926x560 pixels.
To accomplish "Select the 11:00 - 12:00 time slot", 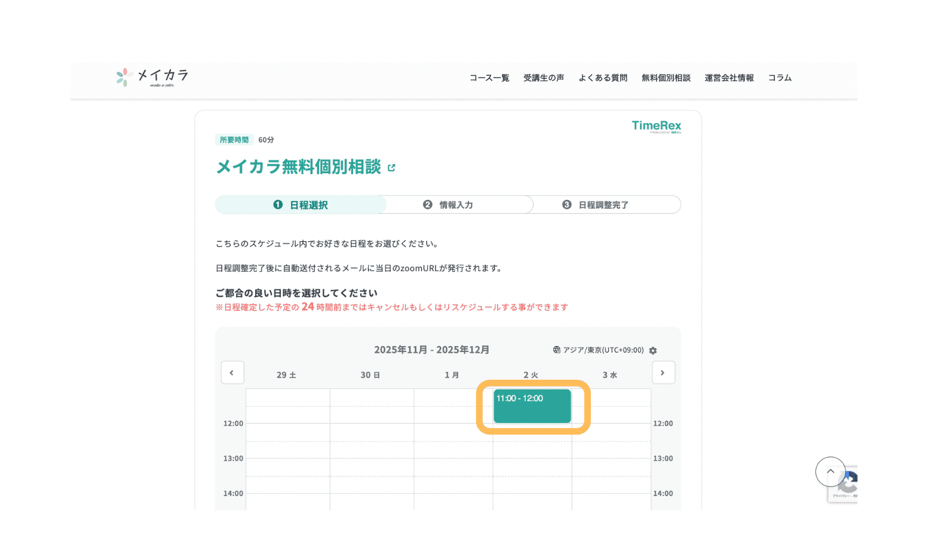I will click(532, 406).
